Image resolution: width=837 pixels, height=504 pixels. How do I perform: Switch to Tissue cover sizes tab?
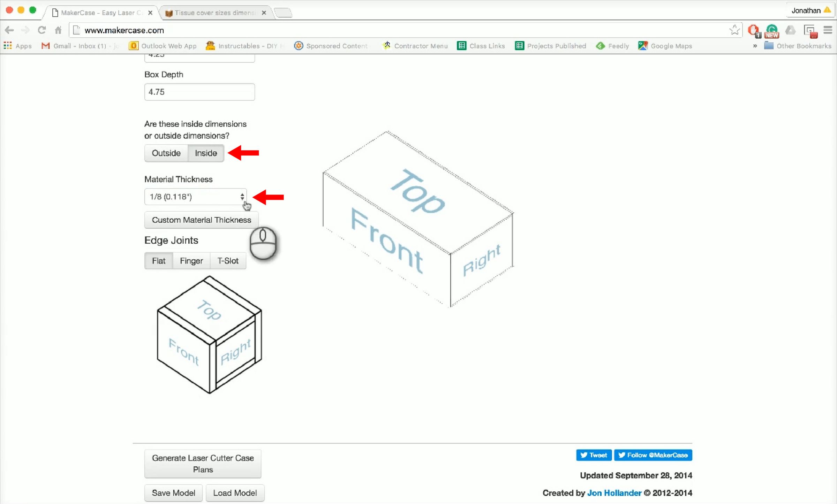215,13
